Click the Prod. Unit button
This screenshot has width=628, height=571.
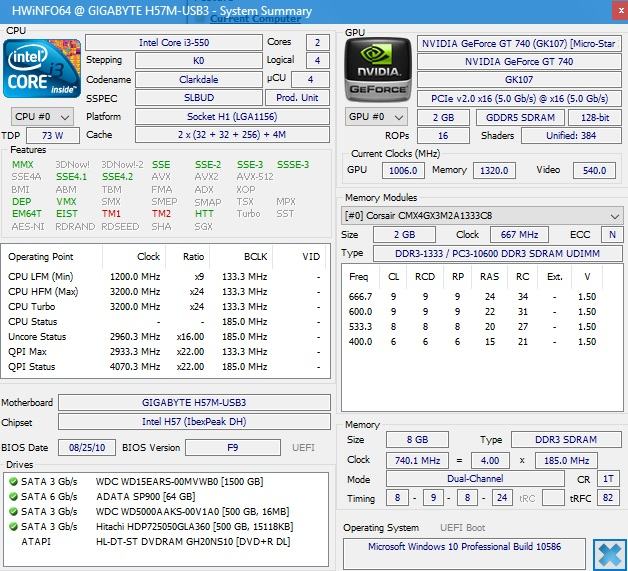coord(297,98)
